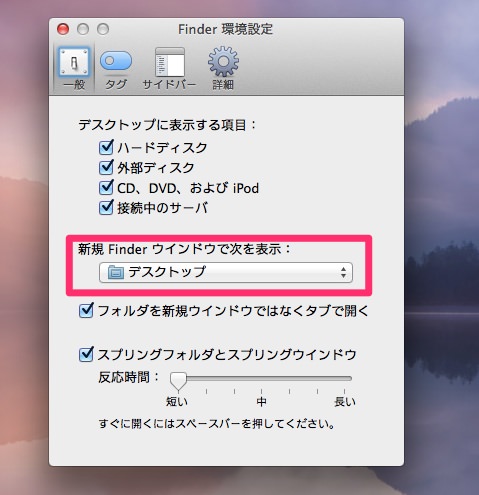Disable 接続中のサーバ checkbox

(106, 207)
